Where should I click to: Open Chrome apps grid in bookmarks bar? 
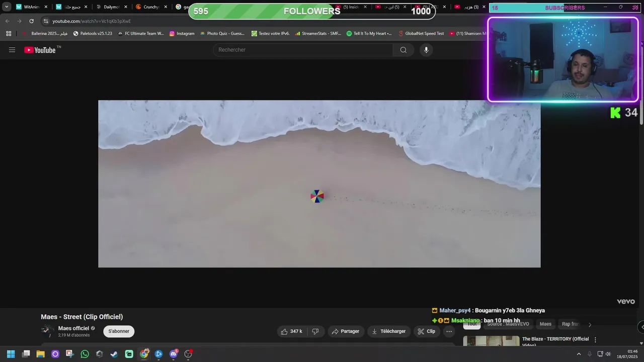coord(9,34)
